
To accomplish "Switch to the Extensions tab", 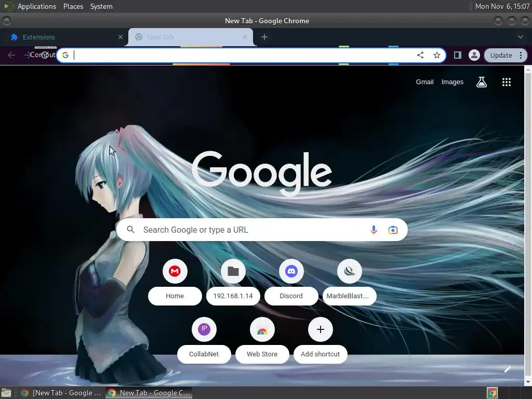I will (64, 37).
